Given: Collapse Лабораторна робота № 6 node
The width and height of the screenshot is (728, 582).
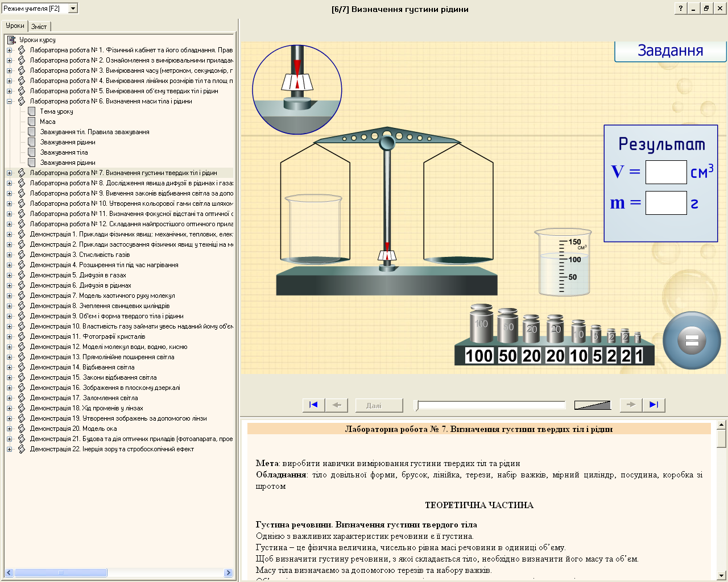Looking at the screenshot, I should 9,101.
